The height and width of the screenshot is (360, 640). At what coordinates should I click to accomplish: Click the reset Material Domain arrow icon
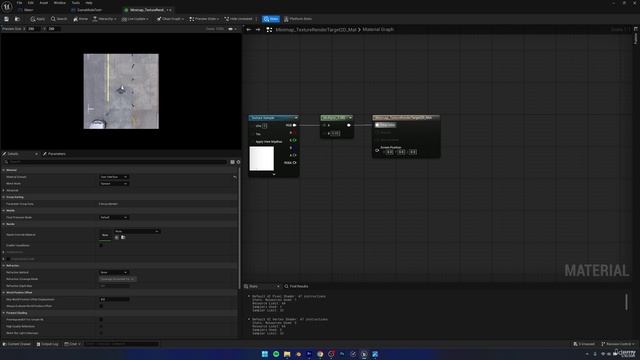tap(235, 177)
